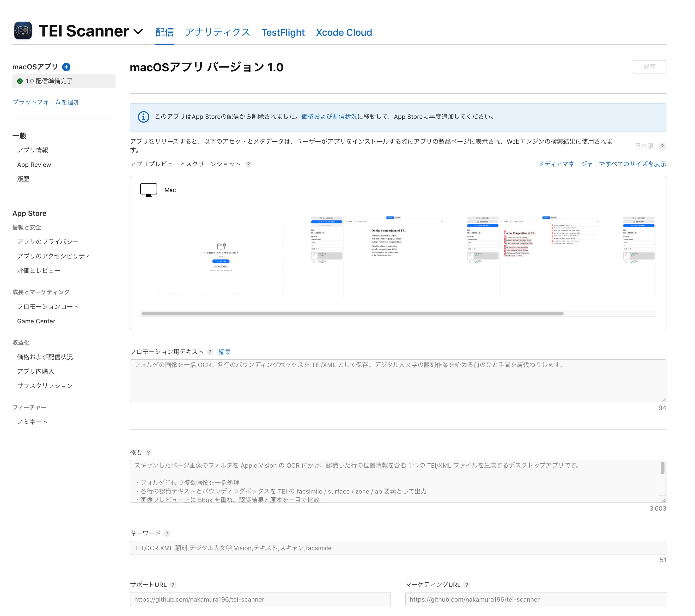
Task: Click the help icon next to 日本語
Action: [662, 146]
